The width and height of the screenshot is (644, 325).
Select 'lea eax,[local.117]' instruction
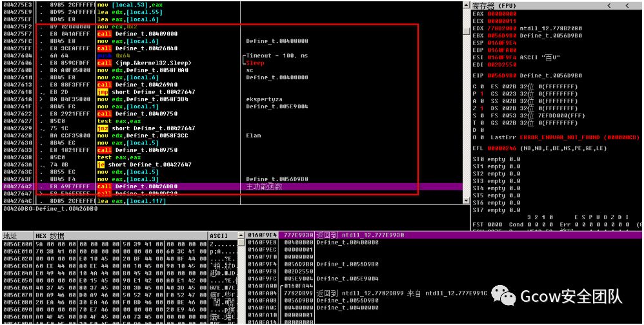click(132, 201)
